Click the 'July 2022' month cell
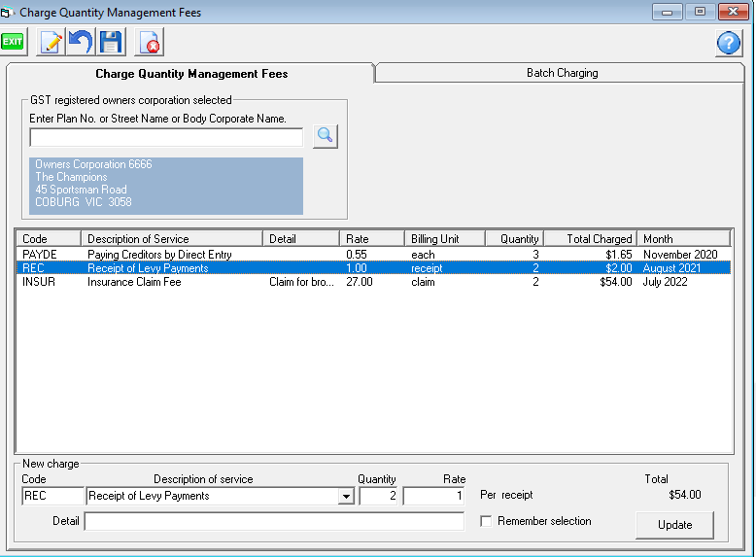Screen dimensions: 756x557 click(665, 282)
